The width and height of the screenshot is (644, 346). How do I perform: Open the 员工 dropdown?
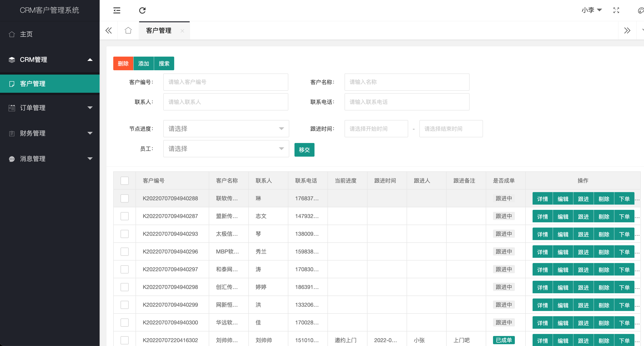[226, 149]
